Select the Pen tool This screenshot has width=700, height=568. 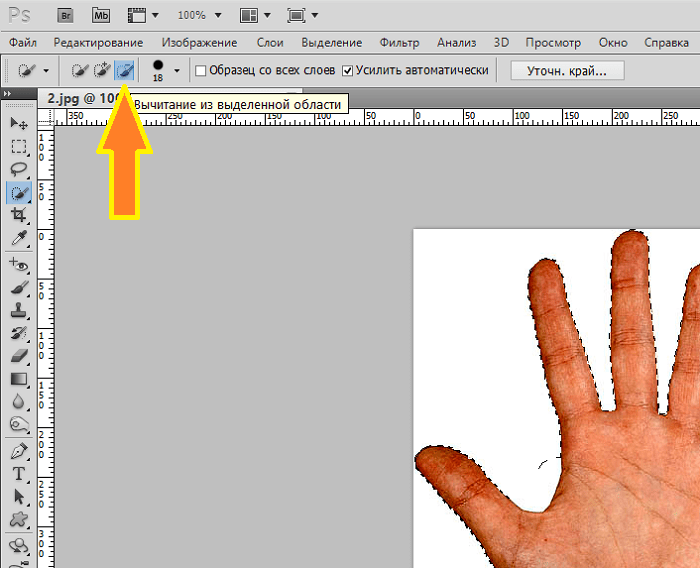(x=19, y=451)
